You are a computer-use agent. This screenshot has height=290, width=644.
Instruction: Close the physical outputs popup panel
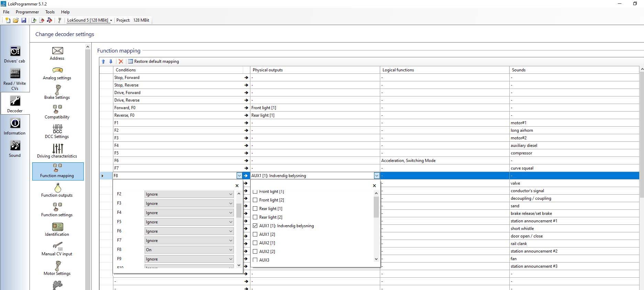pos(374,186)
